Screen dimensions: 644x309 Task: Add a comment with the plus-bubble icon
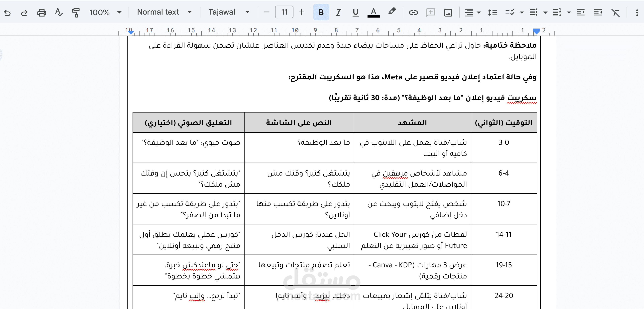[x=431, y=13]
